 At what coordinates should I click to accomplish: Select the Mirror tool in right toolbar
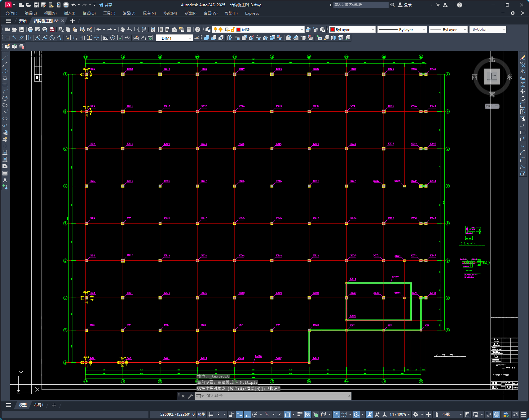pyautogui.click(x=523, y=71)
